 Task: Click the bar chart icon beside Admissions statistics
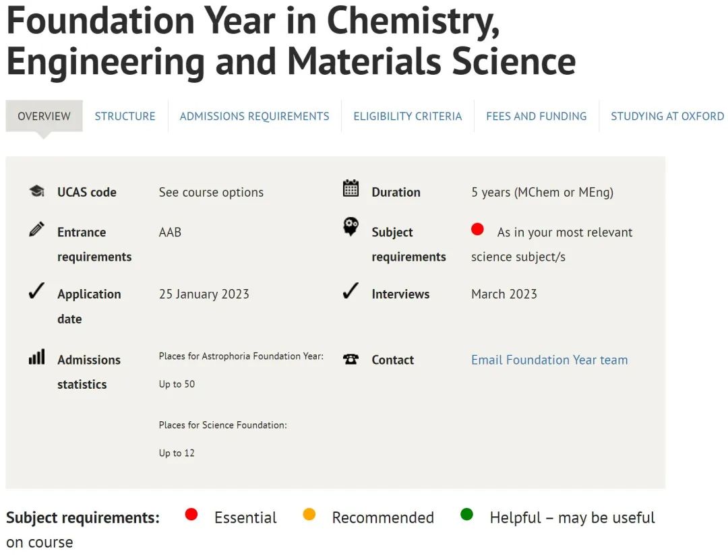coord(36,356)
